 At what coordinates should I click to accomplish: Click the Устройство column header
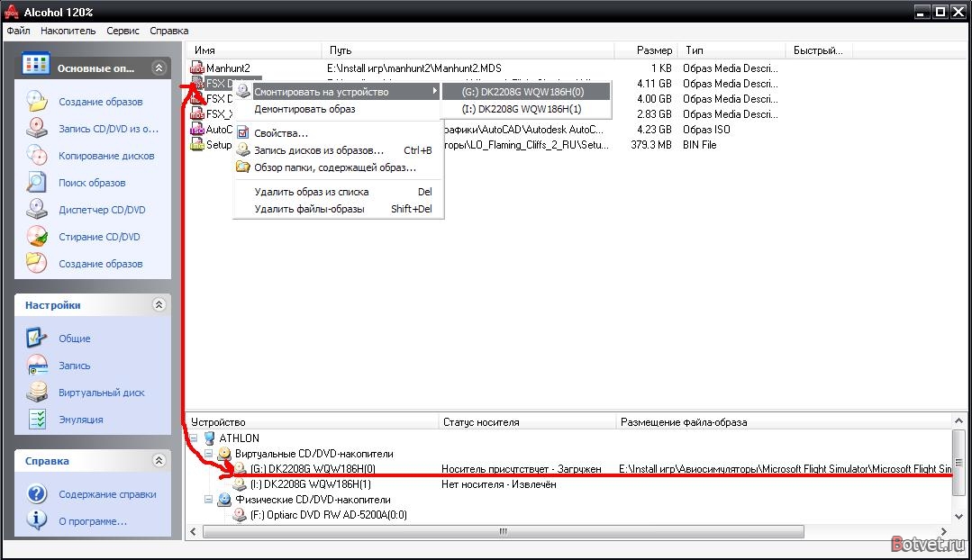(312, 422)
